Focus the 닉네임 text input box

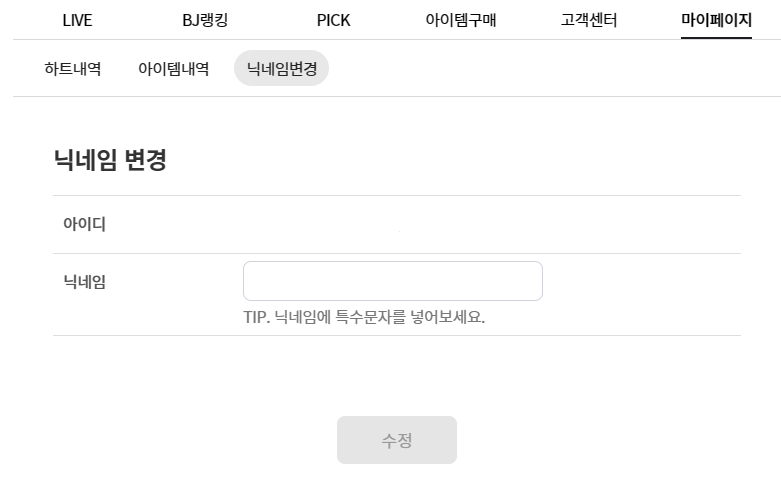[x=392, y=281]
